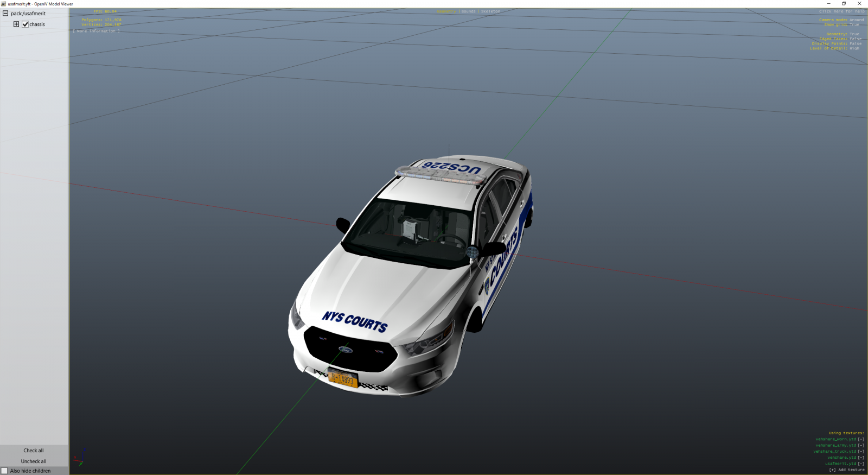
Task: Click the OpenIV app icon in title bar
Action: [x=3, y=4]
